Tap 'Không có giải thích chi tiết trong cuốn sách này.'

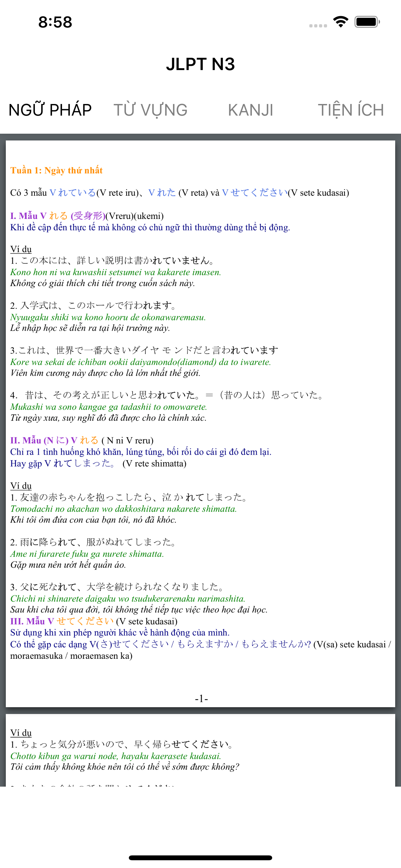(x=102, y=284)
